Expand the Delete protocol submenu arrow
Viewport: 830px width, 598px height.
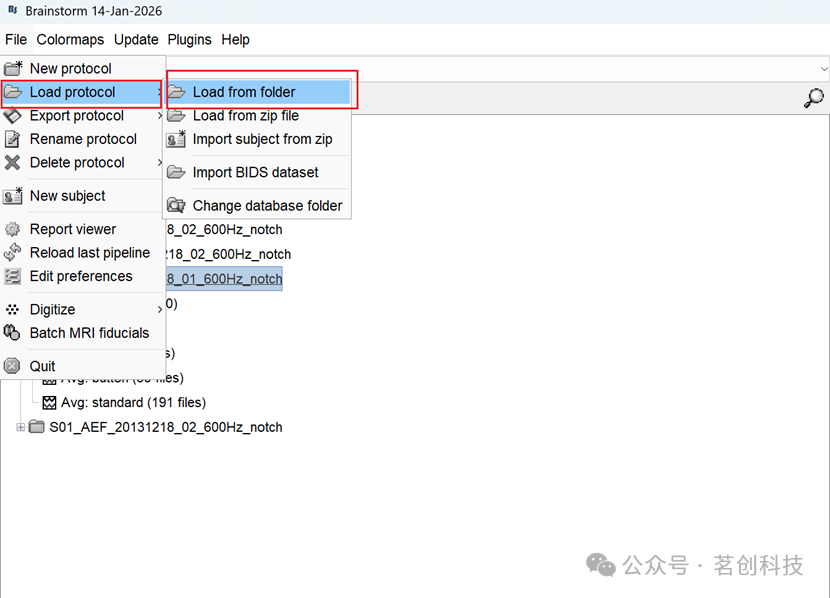tap(159, 162)
